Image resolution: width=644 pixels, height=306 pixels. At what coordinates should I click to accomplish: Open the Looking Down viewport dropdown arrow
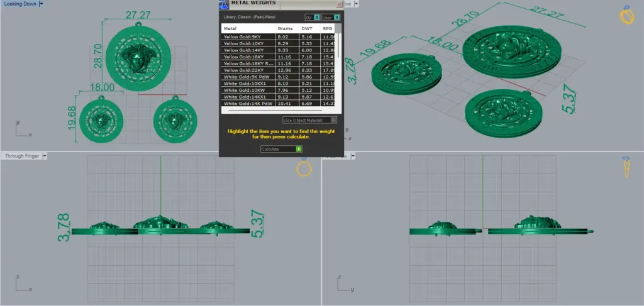pyautogui.click(x=41, y=4)
